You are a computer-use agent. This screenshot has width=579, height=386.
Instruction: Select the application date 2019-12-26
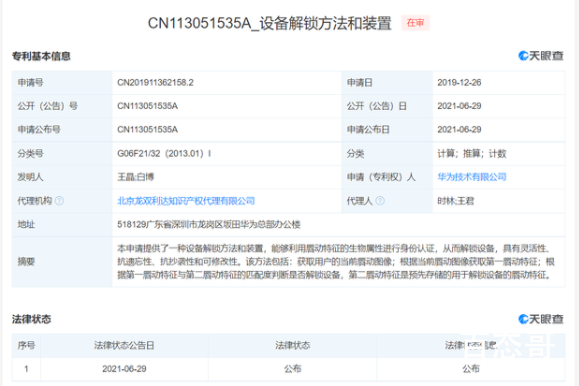coord(459,82)
